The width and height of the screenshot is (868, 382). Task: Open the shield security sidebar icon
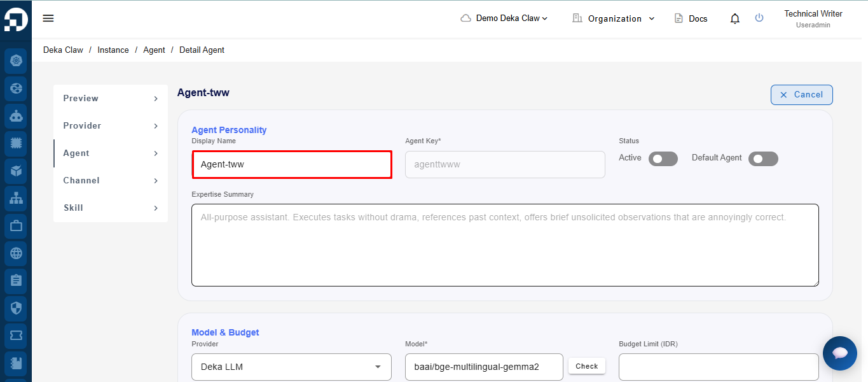16,308
